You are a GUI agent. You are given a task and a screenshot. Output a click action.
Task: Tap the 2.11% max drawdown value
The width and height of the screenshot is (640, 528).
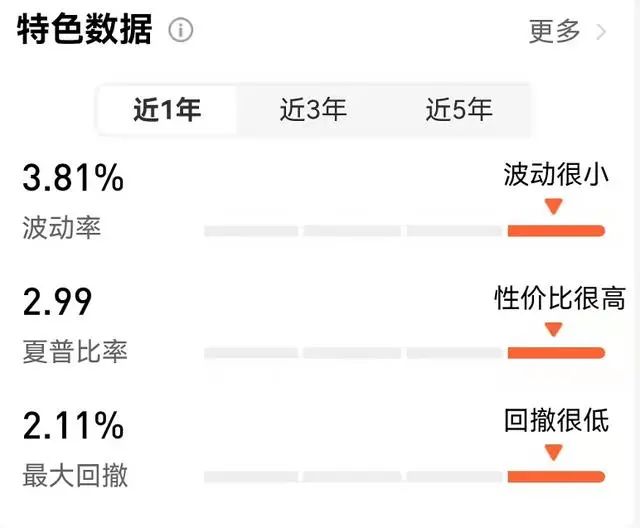[x=73, y=425]
